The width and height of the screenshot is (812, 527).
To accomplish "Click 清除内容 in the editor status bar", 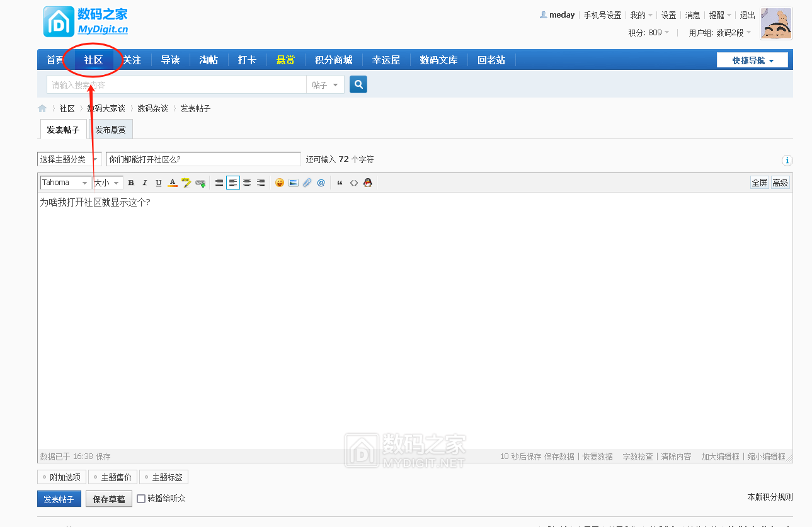I will pos(676,456).
